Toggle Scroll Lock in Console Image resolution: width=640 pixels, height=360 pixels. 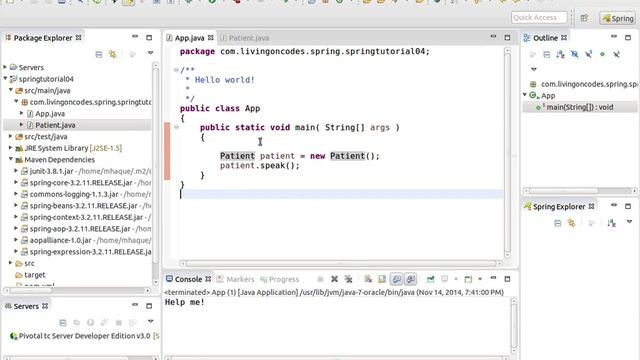(x=382, y=279)
